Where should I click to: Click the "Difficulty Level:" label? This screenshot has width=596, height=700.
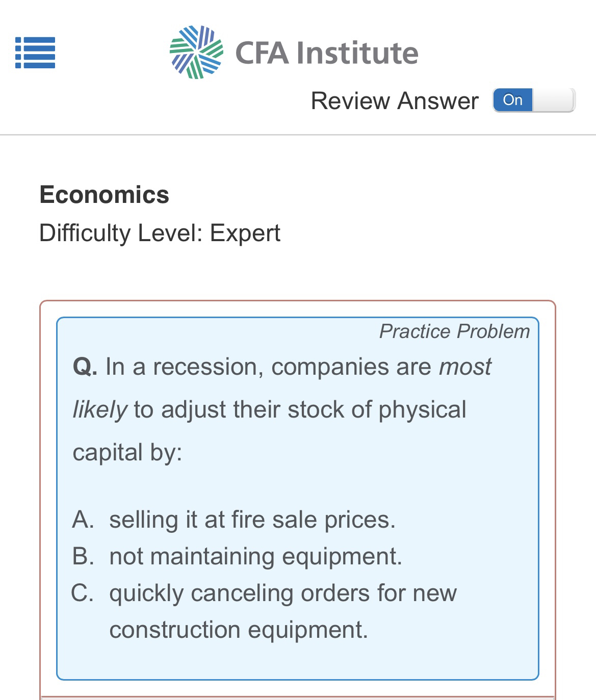point(121,233)
